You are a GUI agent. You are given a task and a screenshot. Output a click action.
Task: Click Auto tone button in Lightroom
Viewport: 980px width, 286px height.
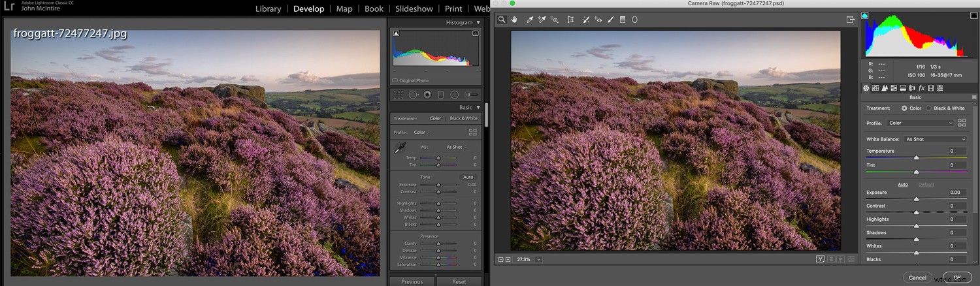click(468, 177)
